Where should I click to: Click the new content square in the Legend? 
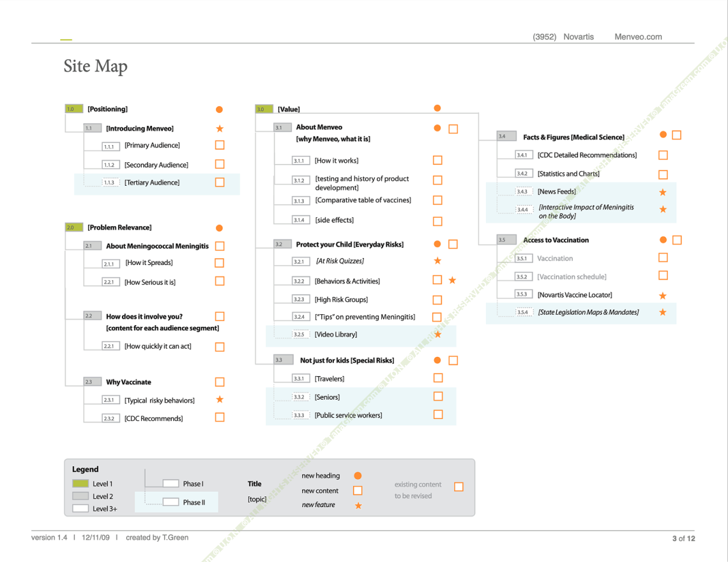pos(358,490)
